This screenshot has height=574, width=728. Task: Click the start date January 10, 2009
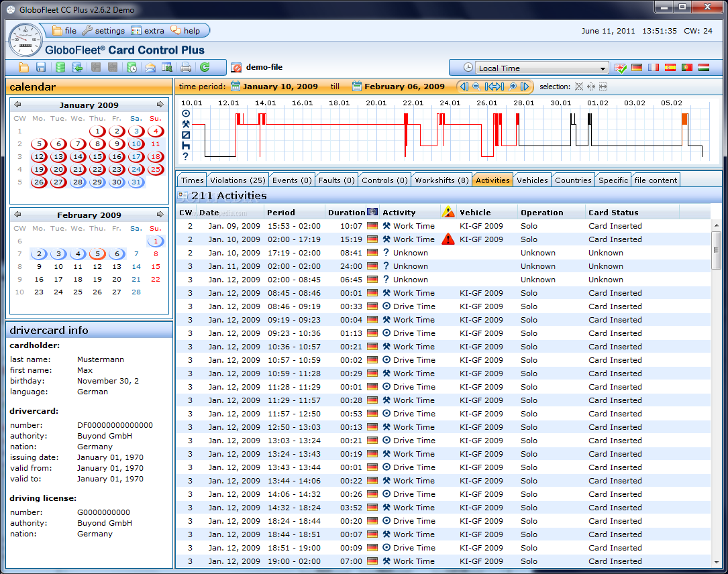[280, 87]
